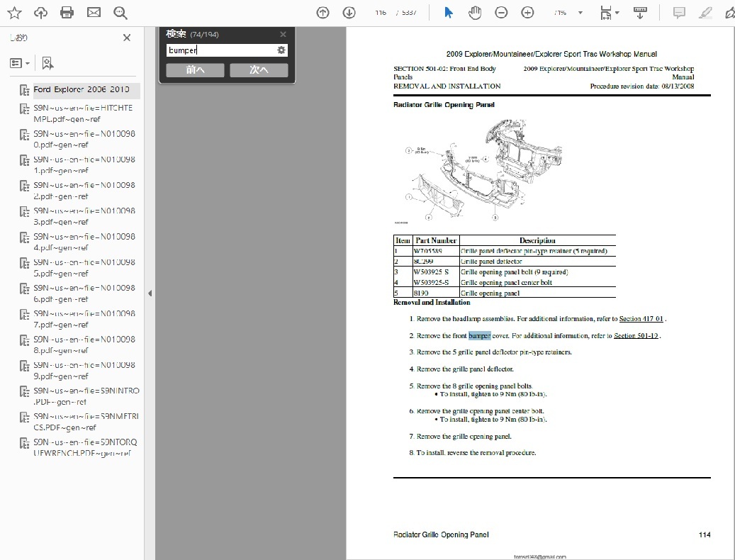Open N0100980.pdf bookmark
The width and height of the screenshot is (735, 560).
pyautogui.click(x=84, y=139)
